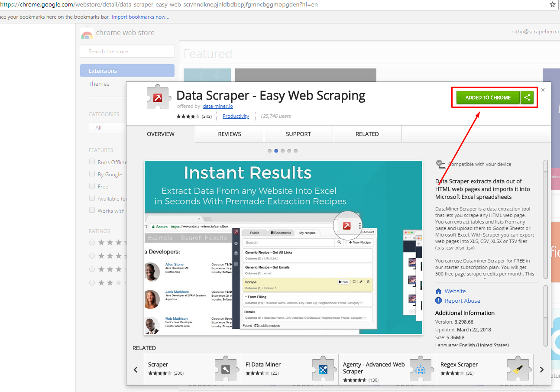This screenshot has width=560, height=392.
Task: Show next related extensions with right arrow
Action: pyautogui.click(x=542, y=369)
